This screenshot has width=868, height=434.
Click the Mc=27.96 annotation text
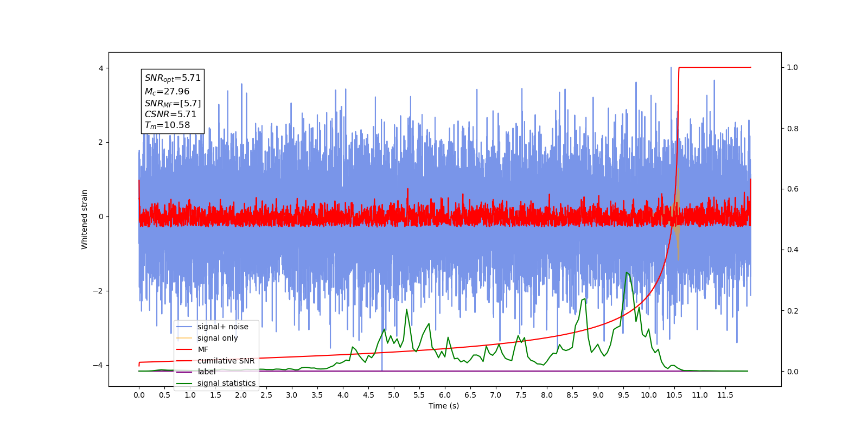click(x=167, y=92)
